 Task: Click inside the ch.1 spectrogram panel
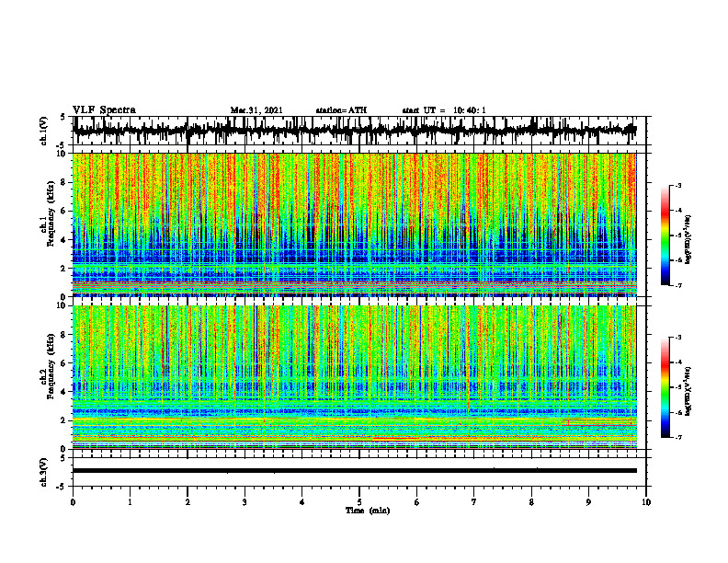coord(354,224)
